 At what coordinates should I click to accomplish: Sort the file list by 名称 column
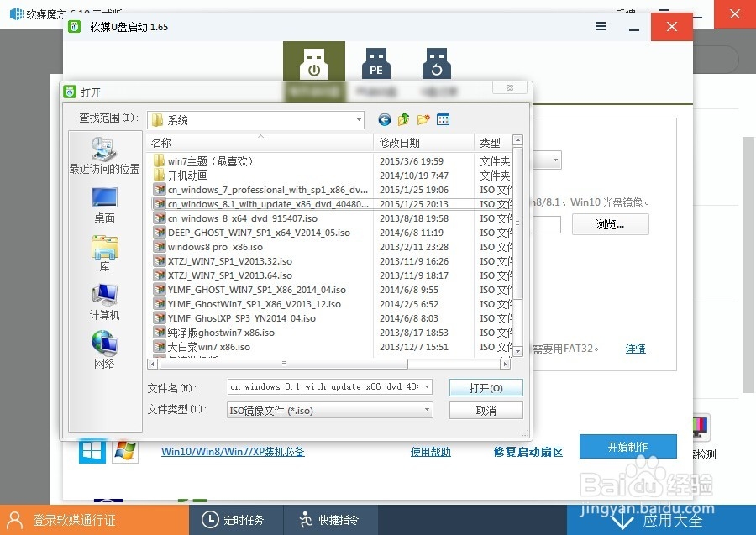click(x=260, y=143)
